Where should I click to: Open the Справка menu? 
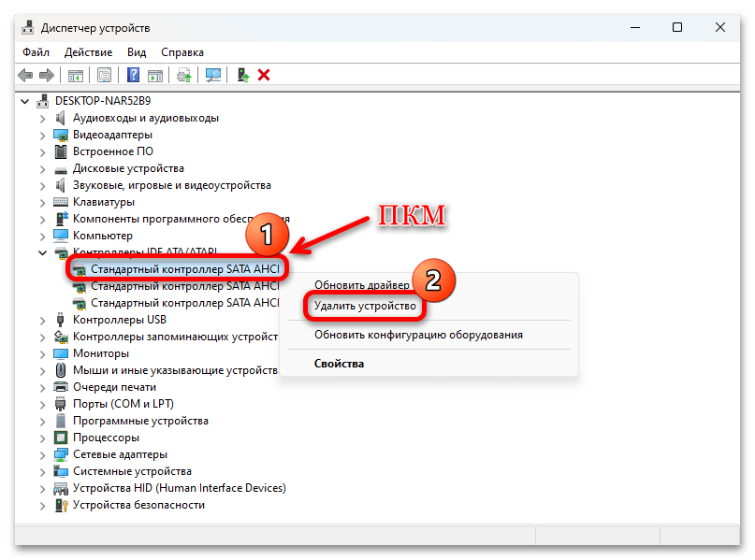click(x=181, y=52)
